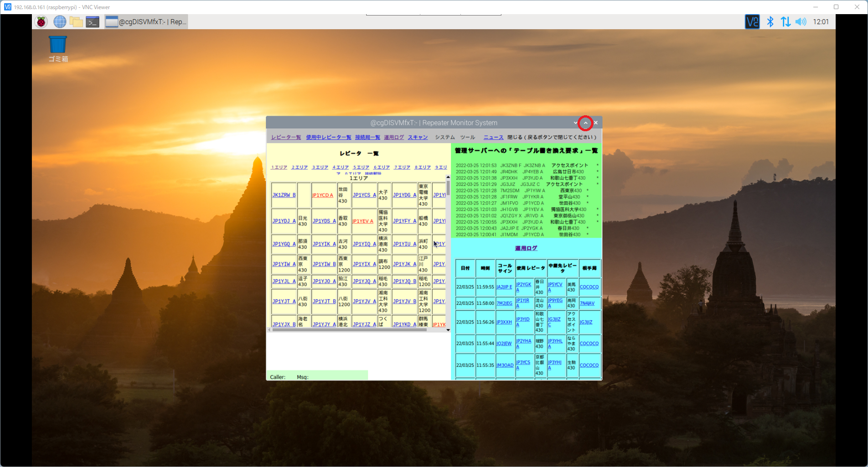The height and width of the screenshot is (467, 868).
Task: Click the 12:01:53 JK3ZNB F log entry
Action: point(527,166)
